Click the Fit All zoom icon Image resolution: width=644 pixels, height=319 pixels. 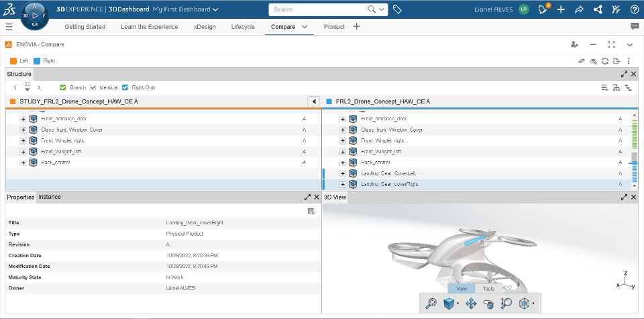tap(431, 304)
